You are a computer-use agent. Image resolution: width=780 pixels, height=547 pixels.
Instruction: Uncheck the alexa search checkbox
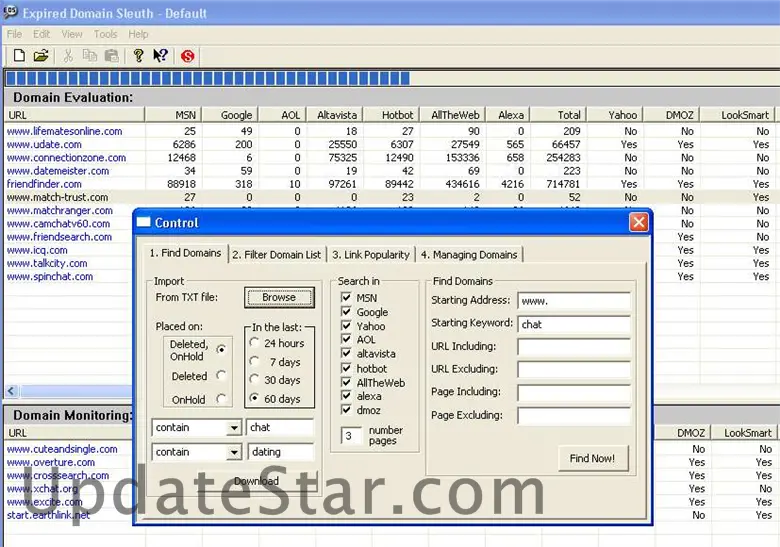[346, 396]
